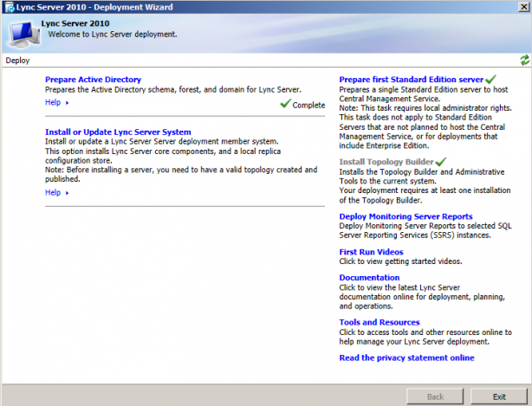Select Prepare first Standard Edition server

pyautogui.click(x=411, y=79)
